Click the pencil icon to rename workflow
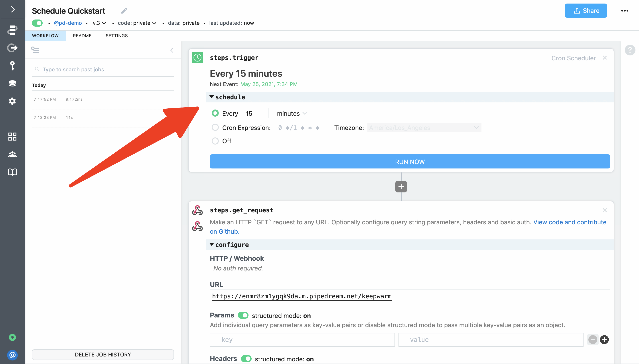The height and width of the screenshot is (364, 639). pos(124,11)
